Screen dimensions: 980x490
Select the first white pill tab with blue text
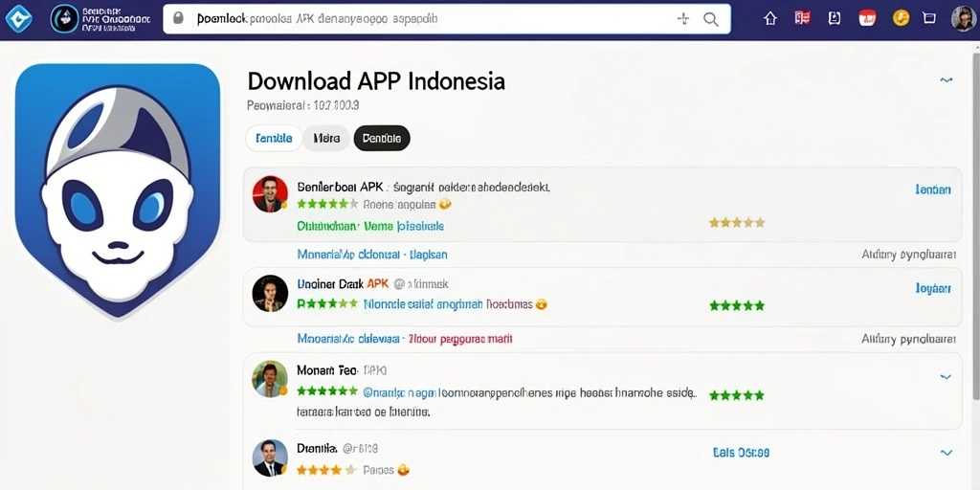coord(274,138)
